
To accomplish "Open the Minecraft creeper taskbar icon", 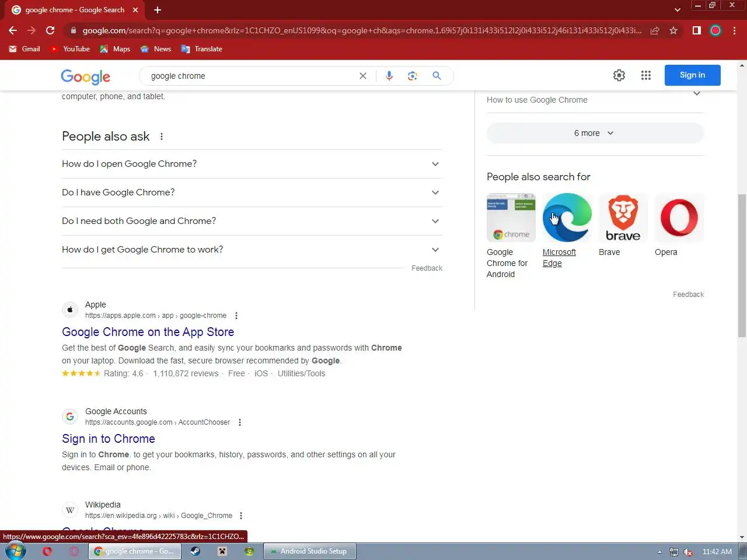I will (222, 551).
